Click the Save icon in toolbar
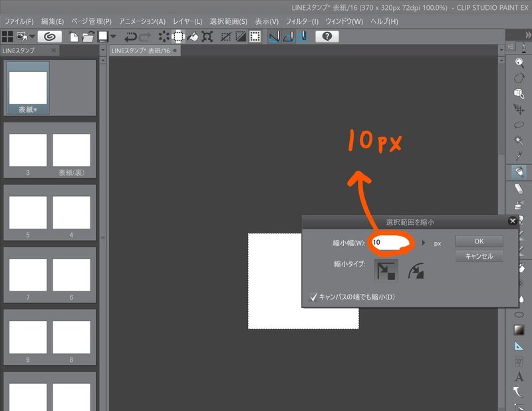Screen dimensions: 532x411 (x=103, y=37)
